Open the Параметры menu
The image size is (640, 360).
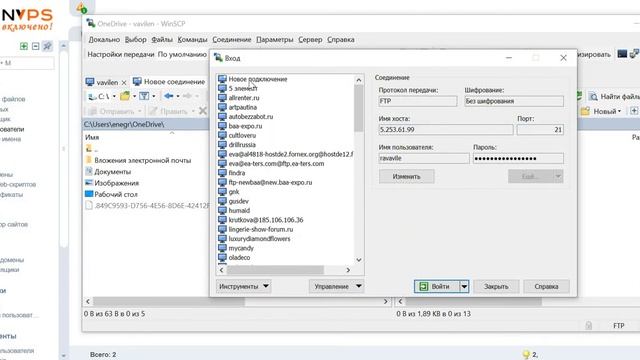(x=275, y=40)
